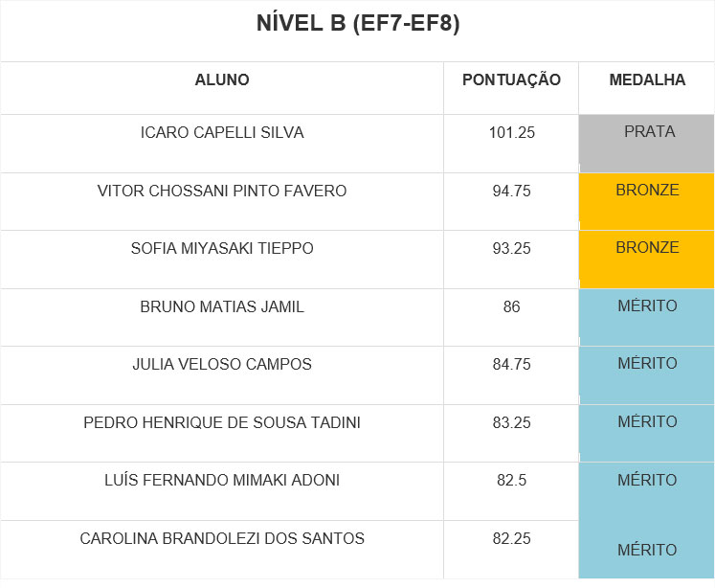Select the MEDALHA column header
The image size is (715, 588).
647,80
